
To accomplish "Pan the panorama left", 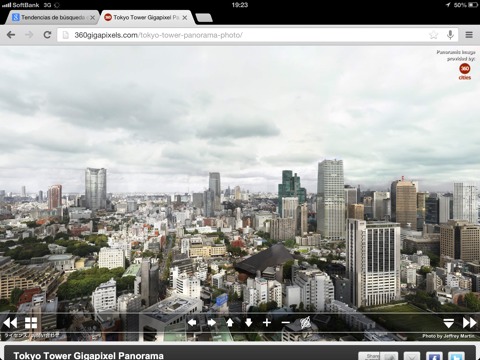I will coord(192,322).
